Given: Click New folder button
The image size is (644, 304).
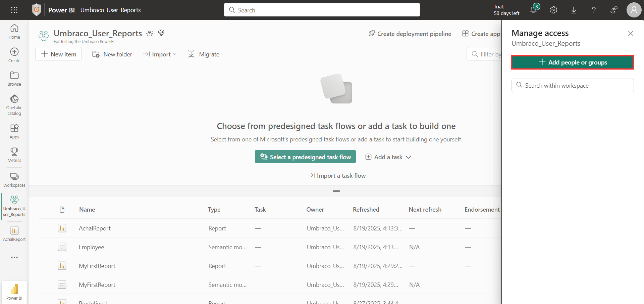Looking at the screenshot, I should (112, 54).
